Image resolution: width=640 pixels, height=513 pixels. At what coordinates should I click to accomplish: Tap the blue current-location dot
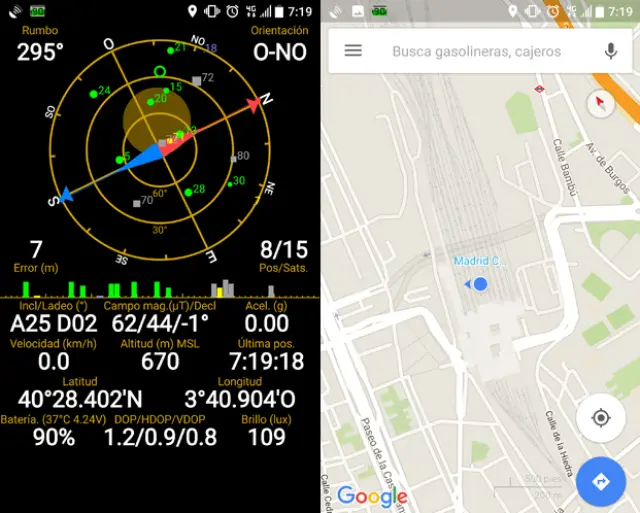pyautogui.click(x=480, y=284)
